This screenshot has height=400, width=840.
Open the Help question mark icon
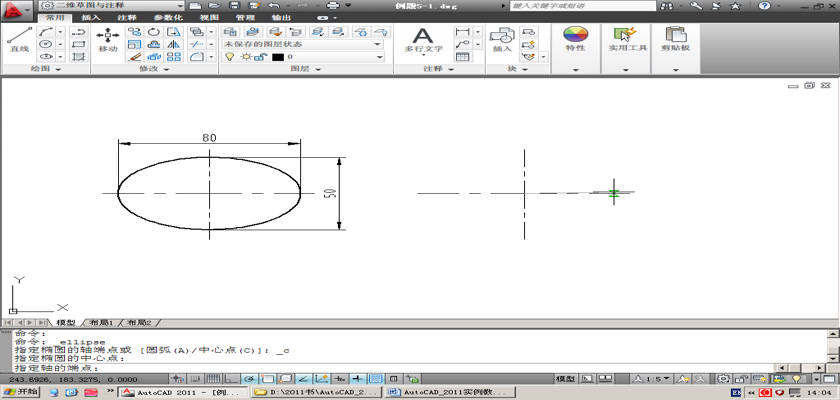tap(764, 6)
